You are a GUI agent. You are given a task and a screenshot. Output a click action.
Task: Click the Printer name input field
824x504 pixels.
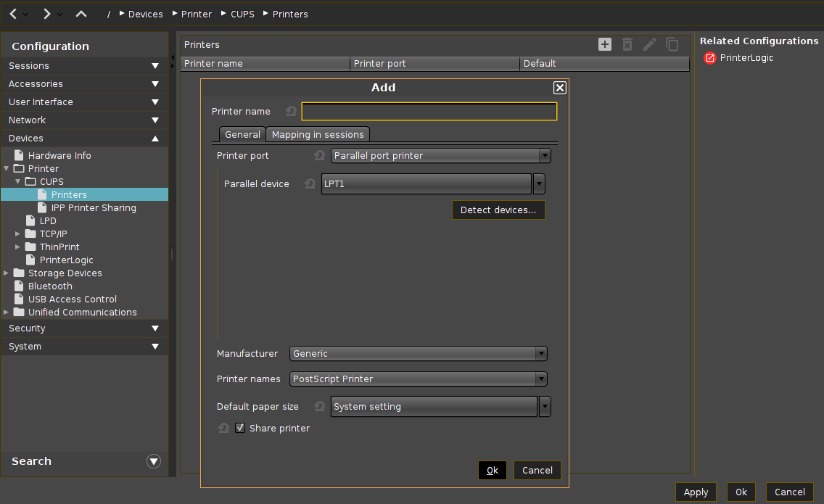pos(429,112)
